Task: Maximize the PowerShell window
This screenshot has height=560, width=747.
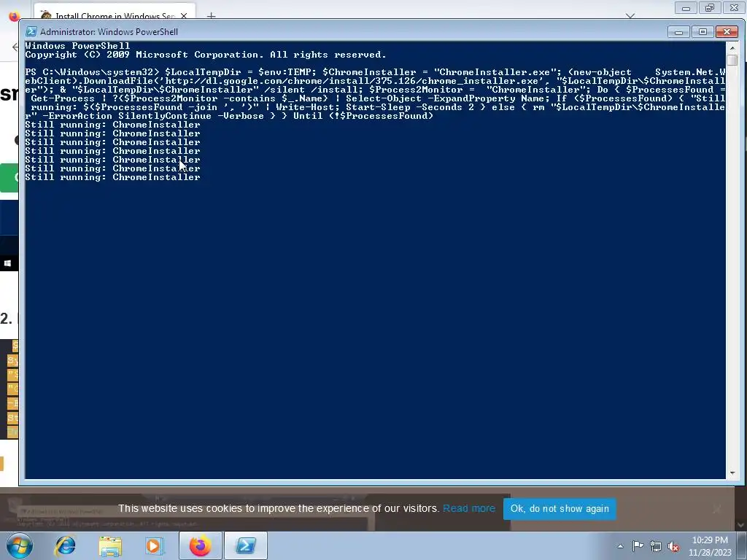Action: (x=703, y=32)
